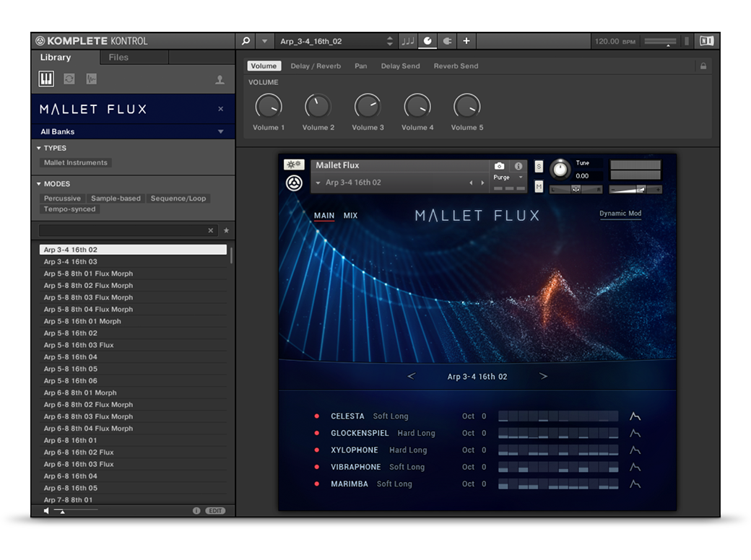Click the Native Instruments round logo icon
Screen dimensions: 751x560
294,183
